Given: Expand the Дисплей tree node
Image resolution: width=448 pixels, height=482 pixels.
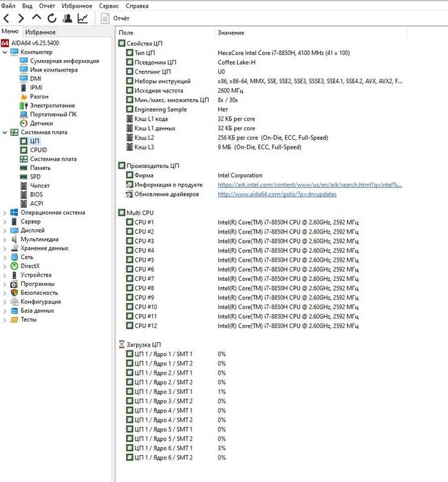Looking at the screenshot, I should (x=5, y=231).
